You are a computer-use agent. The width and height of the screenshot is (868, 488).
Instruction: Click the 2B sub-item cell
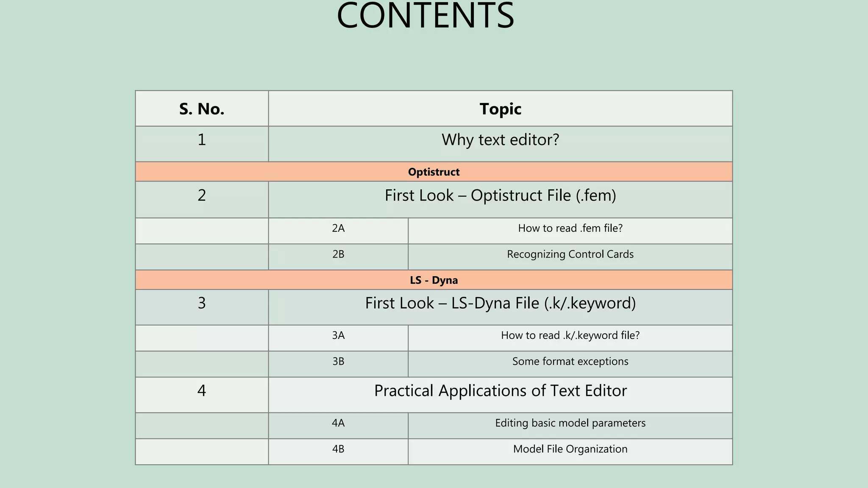[x=338, y=257]
